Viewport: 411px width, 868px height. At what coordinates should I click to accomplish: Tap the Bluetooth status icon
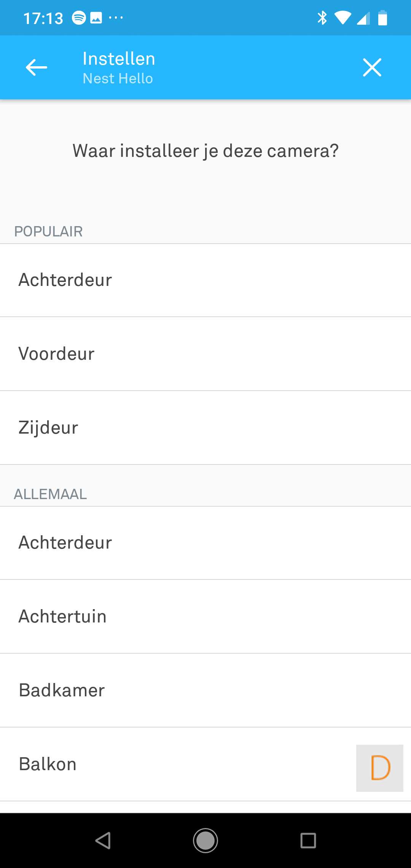[322, 18]
